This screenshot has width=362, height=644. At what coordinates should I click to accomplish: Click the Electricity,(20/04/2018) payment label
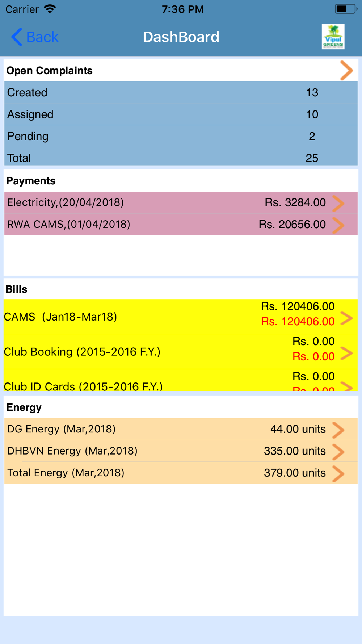coord(66,202)
